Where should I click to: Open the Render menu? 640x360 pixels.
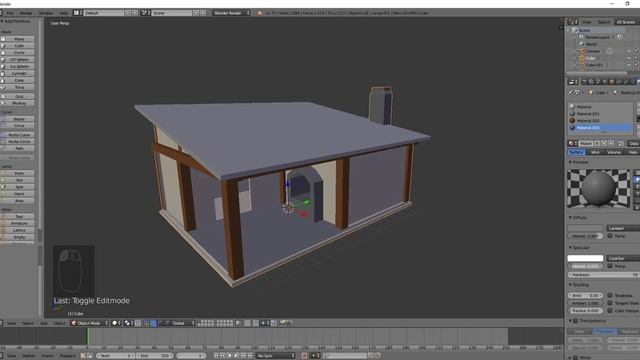26,13
